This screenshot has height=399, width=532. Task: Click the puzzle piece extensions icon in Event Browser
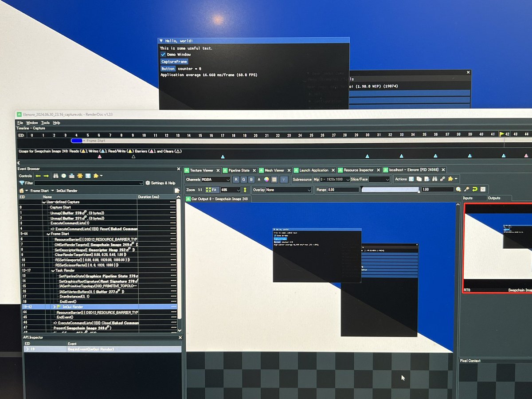click(96, 176)
